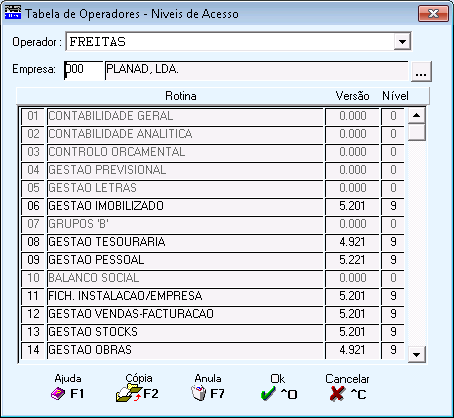This screenshot has height=418, width=454.
Task: Click the Nível field for GESTAO TESOURARIA
Action: click(393, 242)
